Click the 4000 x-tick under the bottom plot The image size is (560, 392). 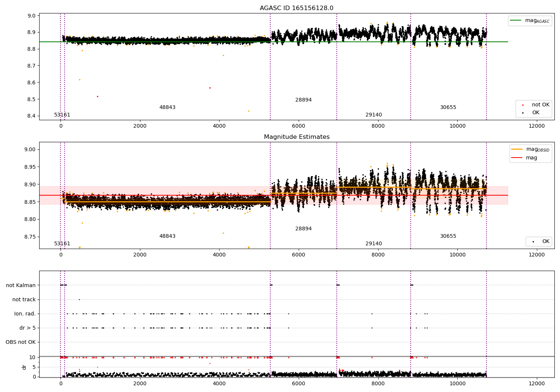[219, 383]
